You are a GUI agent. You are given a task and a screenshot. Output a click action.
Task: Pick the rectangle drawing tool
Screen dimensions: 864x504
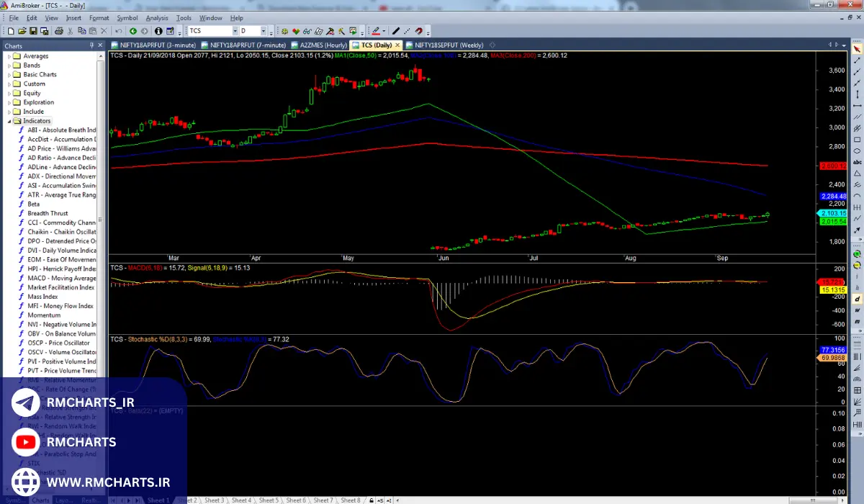pos(857,140)
